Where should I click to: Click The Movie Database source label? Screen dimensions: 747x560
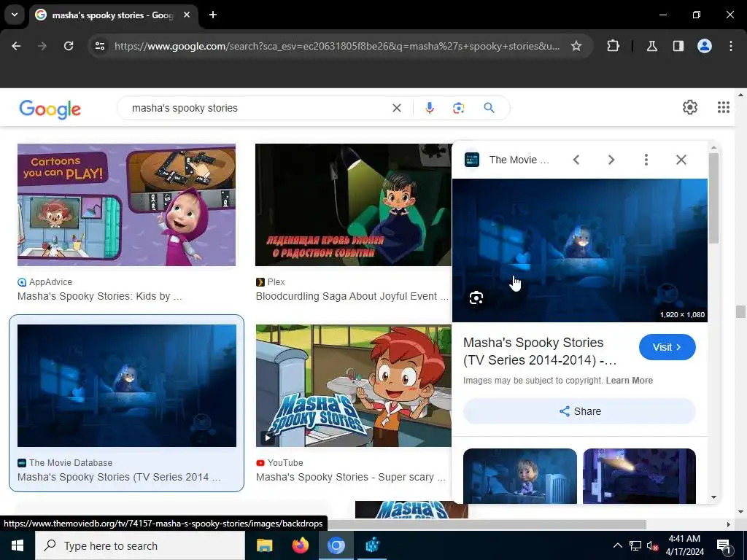[x=65, y=463]
